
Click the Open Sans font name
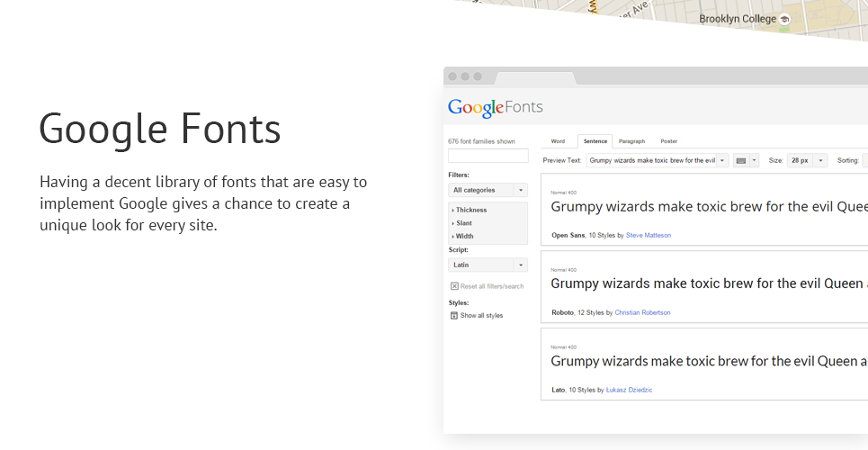tap(568, 236)
